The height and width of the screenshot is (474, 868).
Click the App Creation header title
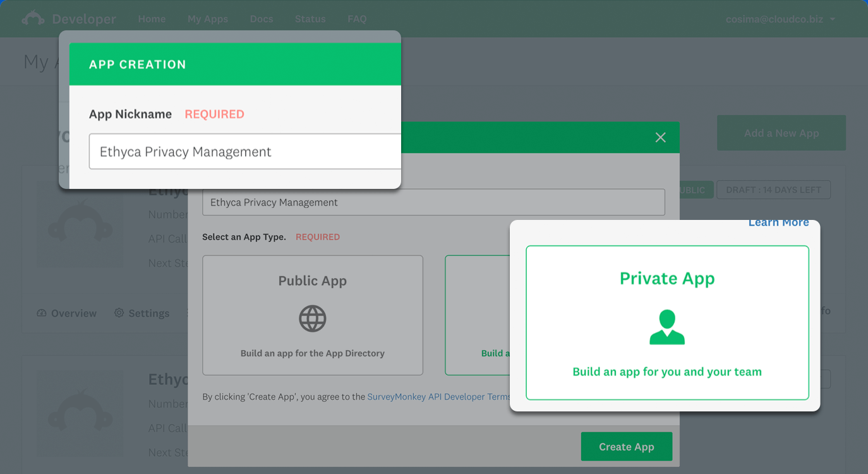pyautogui.click(x=137, y=64)
